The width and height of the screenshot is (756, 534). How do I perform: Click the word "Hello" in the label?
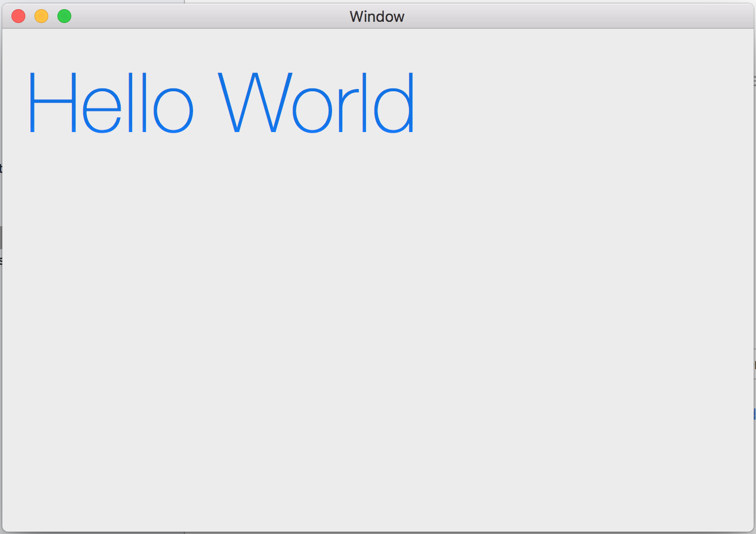(110, 103)
